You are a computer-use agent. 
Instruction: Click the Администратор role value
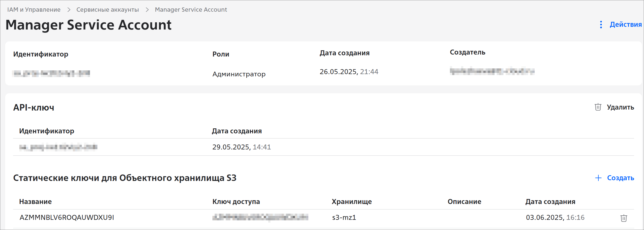[x=239, y=74]
